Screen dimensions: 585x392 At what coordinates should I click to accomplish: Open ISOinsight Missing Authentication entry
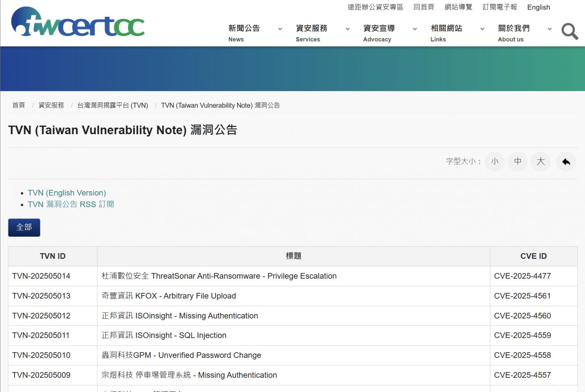tap(180, 316)
